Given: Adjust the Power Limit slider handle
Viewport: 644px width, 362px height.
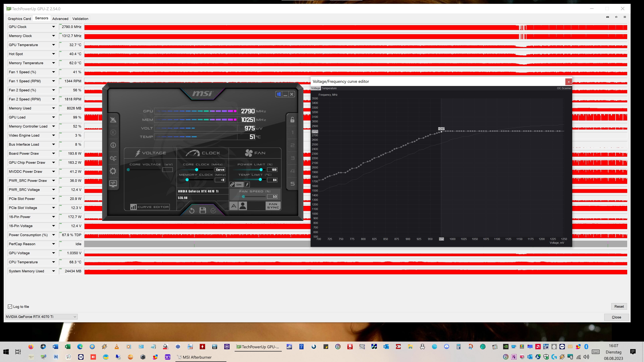Looking at the screenshot, I should click(x=261, y=170).
